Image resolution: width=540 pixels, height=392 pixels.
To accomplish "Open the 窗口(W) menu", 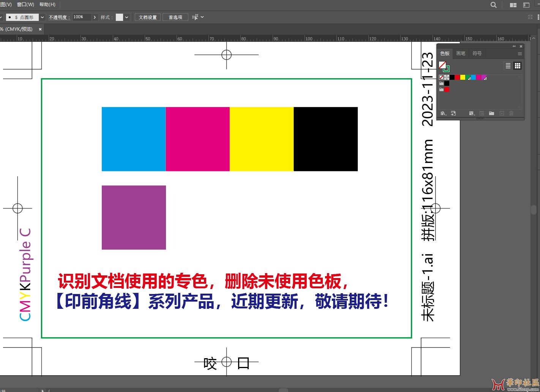I will [25, 5].
